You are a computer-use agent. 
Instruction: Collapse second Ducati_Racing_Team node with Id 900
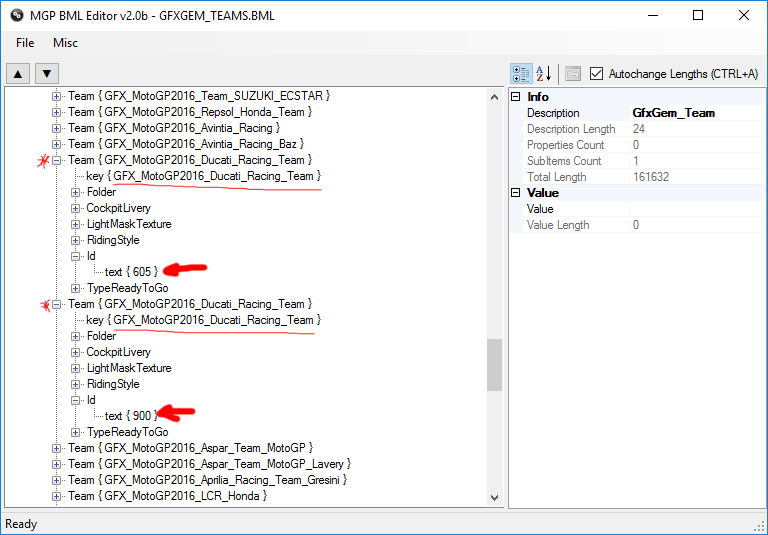point(56,304)
